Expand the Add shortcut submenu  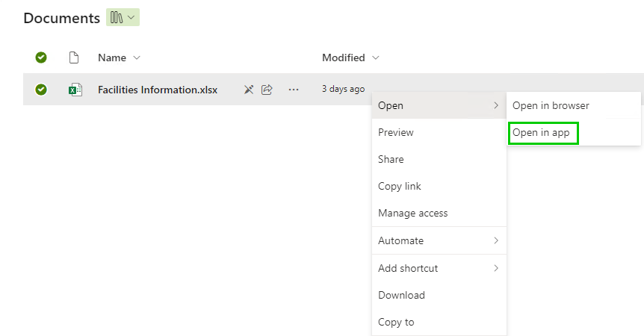coord(439,268)
